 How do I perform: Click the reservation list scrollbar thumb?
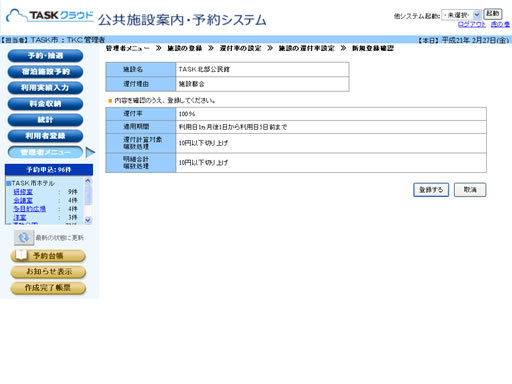pyautogui.click(x=88, y=194)
